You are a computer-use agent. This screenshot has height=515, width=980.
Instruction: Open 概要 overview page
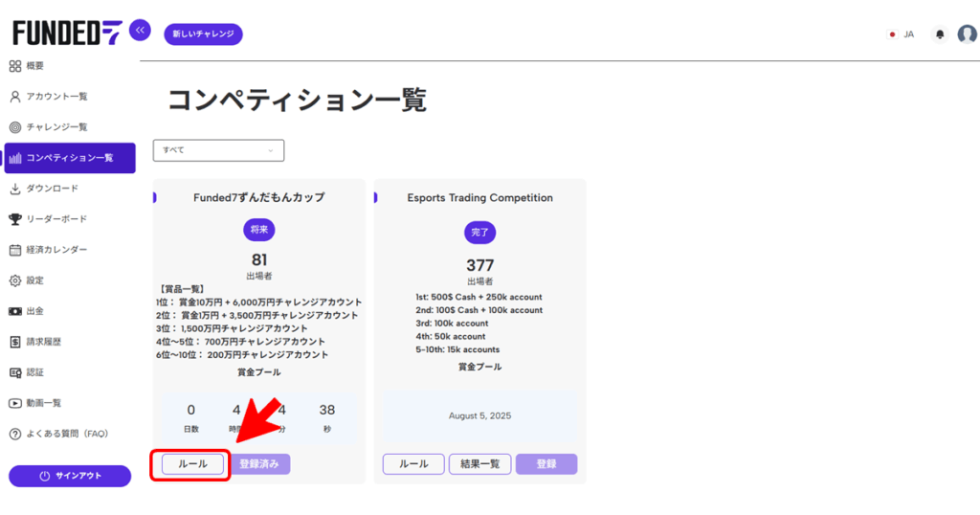[35, 66]
